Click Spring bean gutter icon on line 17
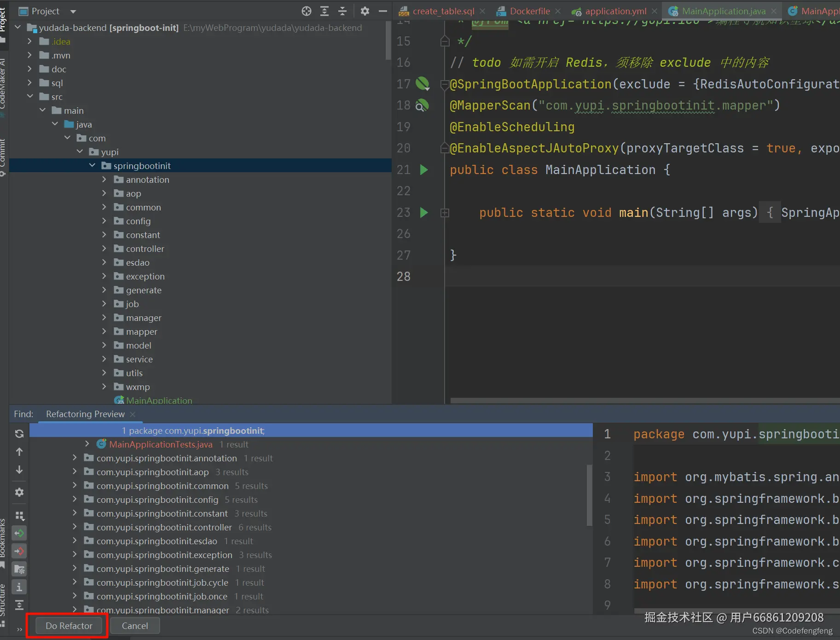 click(422, 84)
